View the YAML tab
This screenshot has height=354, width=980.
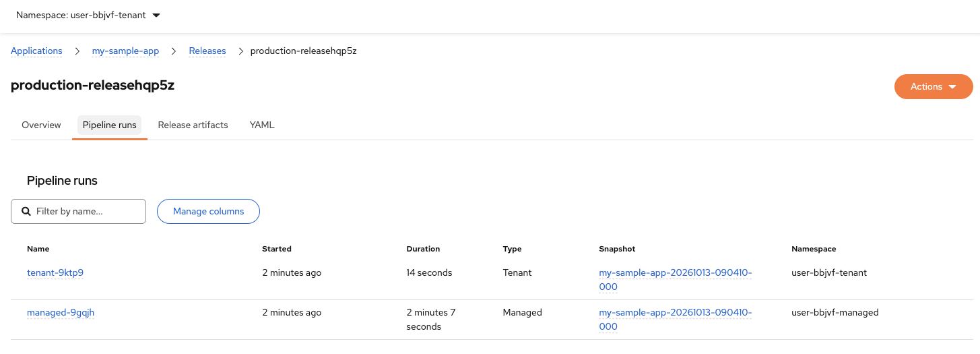click(262, 125)
